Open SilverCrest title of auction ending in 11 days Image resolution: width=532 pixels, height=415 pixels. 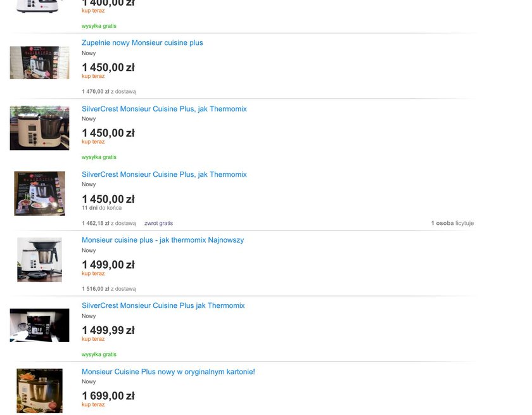coord(164,174)
